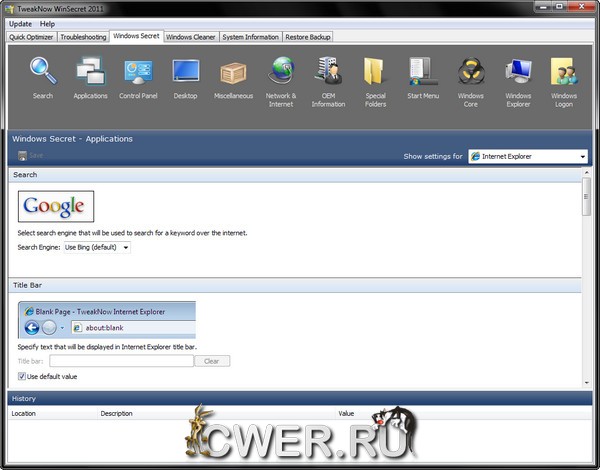600x470 pixels.
Task: Toggle the Use default value checkbox
Action: [x=22, y=376]
